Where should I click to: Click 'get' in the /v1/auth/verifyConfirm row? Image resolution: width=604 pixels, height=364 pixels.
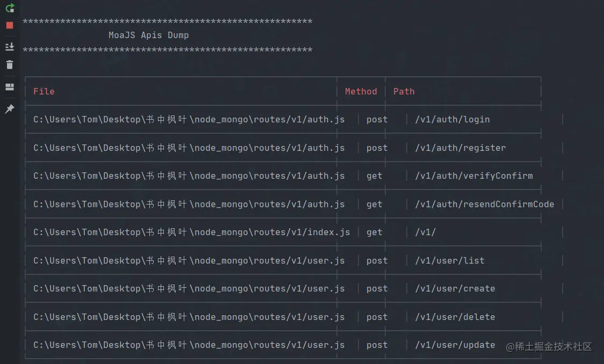coord(374,176)
